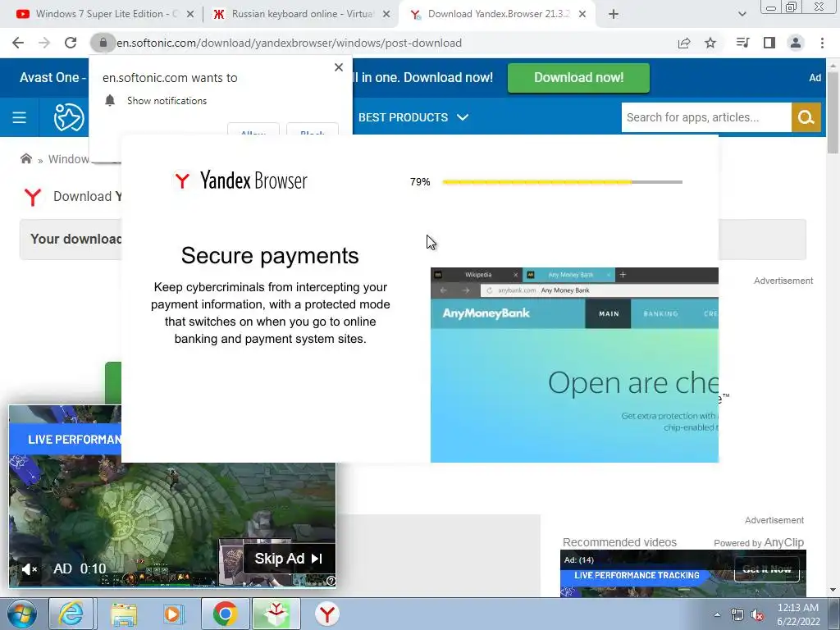Click the Get It Now ad button
840x630 pixels.
[767, 569]
